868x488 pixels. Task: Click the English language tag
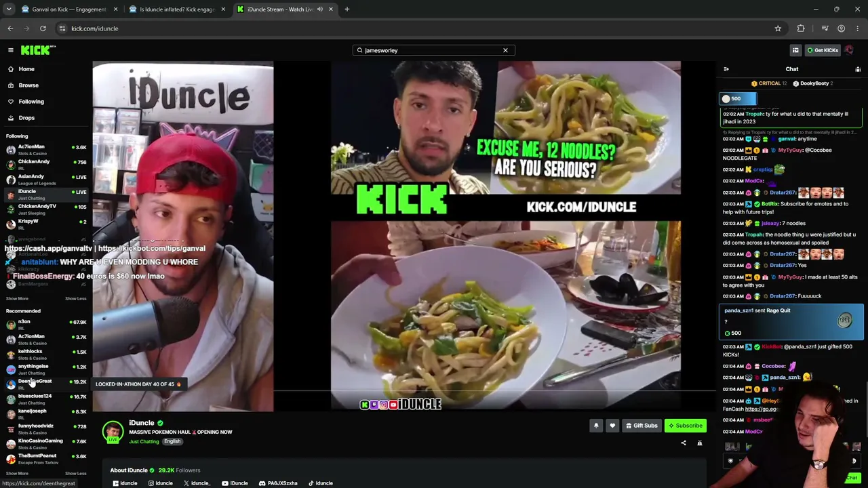tap(172, 442)
